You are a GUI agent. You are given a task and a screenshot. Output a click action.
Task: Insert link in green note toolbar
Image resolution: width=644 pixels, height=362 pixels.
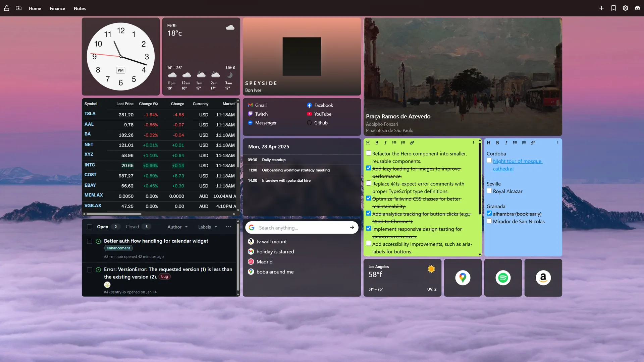coord(412,143)
